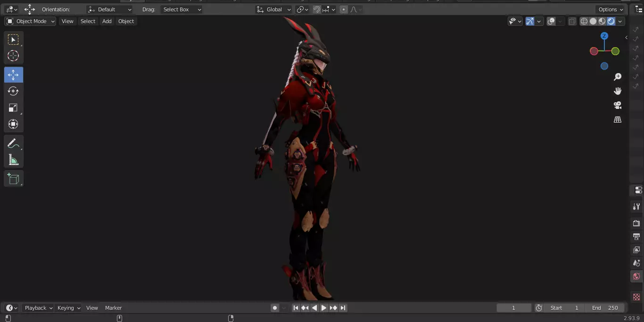Image resolution: width=644 pixels, height=322 pixels.
Task: Expand the Options dropdown
Action: (611, 9)
